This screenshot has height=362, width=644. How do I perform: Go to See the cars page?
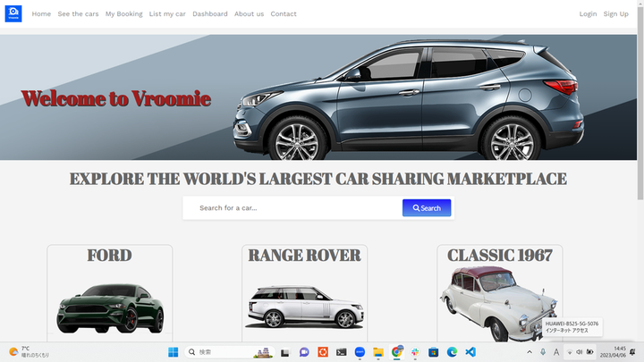pos(78,14)
